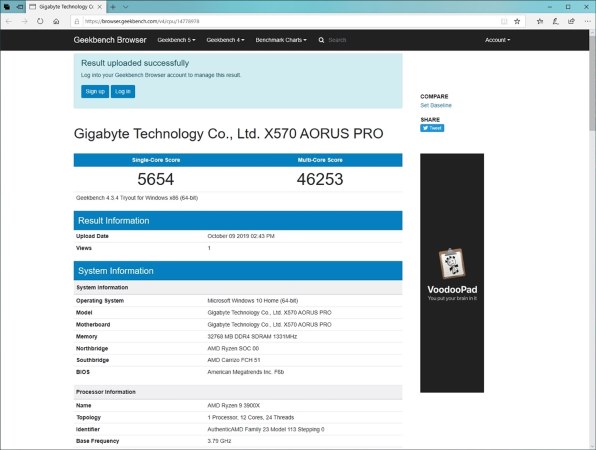Image resolution: width=596 pixels, height=450 pixels.
Task: Expand the Geekbench 5 dropdown menu
Action: point(176,40)
